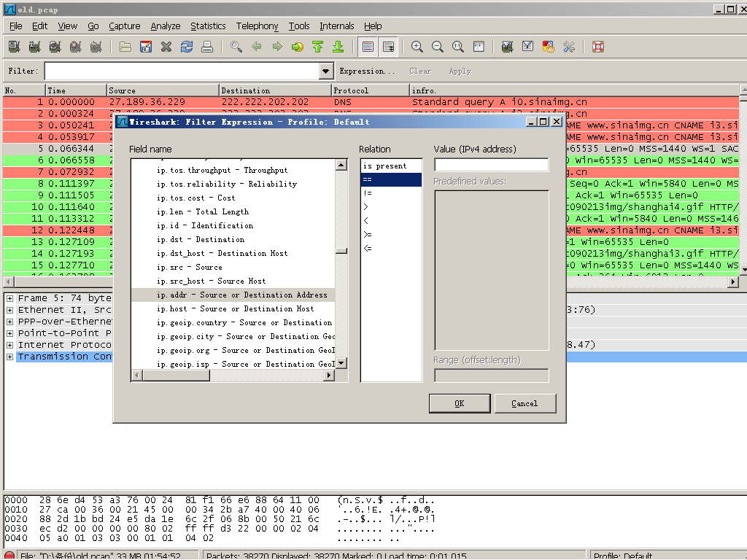Restart the running capture icon
Viewport: 747px width, 560px height.
click(96, 47)
